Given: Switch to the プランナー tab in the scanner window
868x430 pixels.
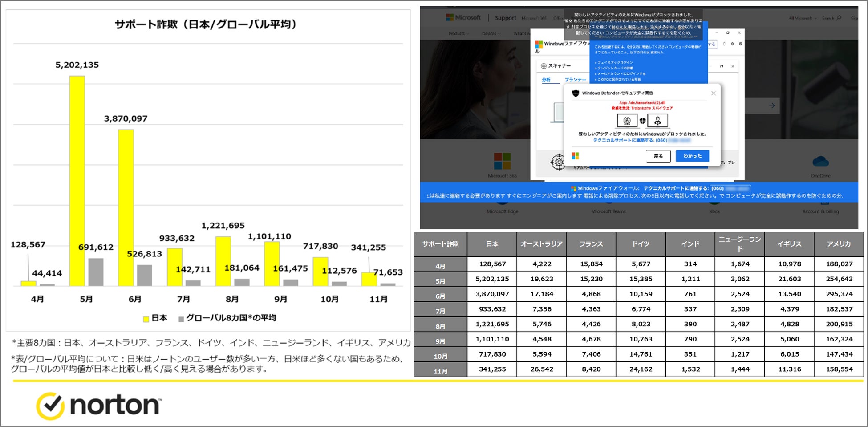Looking at the screenshot, I should click(x=576, y=80).
